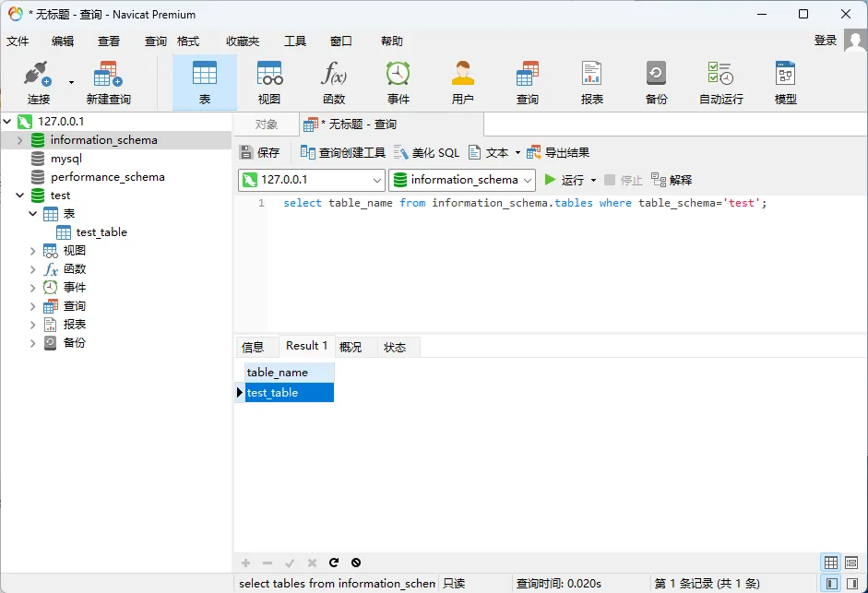Click the 自动运行 (Automation) icon

pos(720,82)
